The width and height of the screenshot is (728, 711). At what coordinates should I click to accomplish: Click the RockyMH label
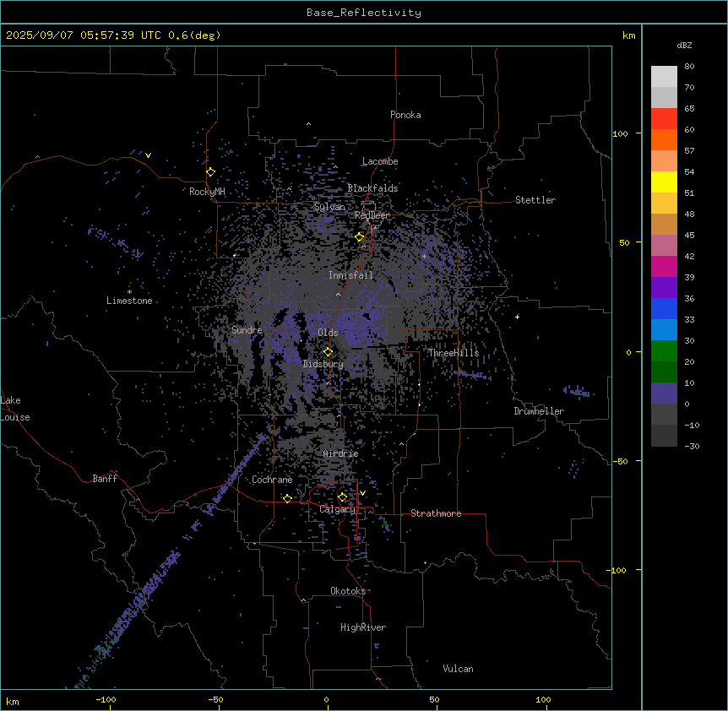[x=207, y=192]
